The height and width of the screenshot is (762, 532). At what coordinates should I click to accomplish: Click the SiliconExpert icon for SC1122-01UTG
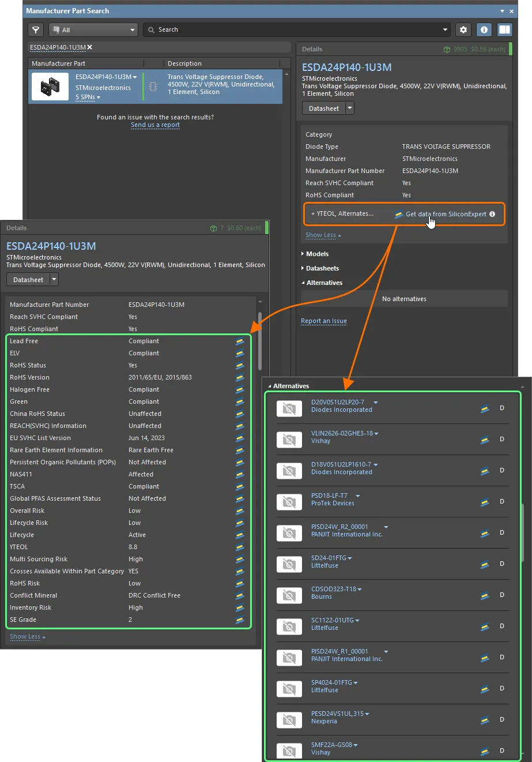[485, 626]
